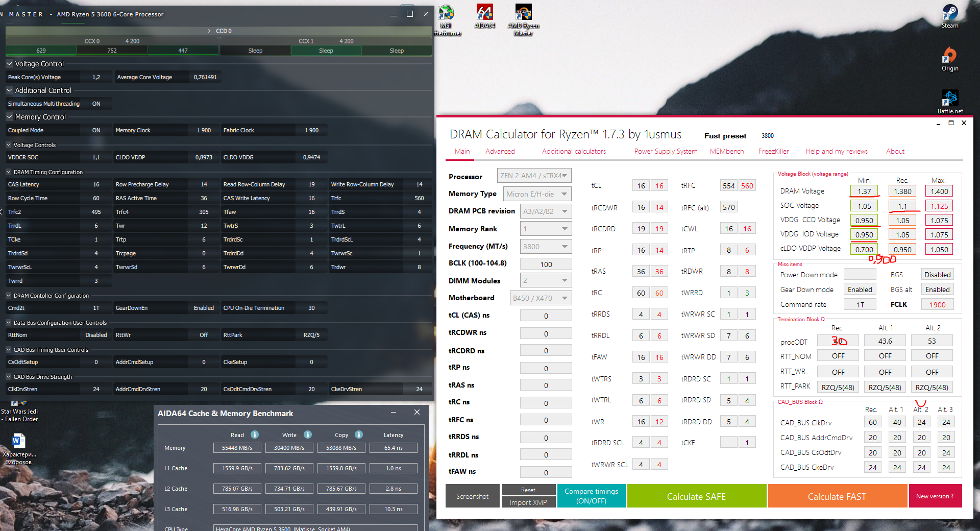Click the tFAW ns input field
This screenshot has width=980, height=531.
546,472
